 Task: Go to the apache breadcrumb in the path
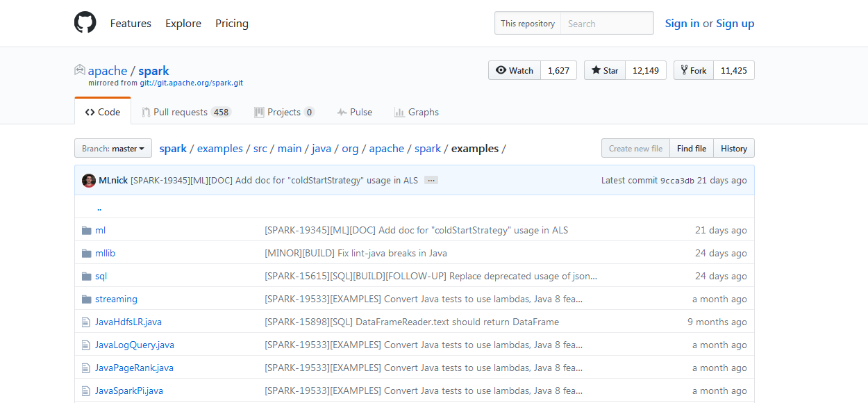387,148
